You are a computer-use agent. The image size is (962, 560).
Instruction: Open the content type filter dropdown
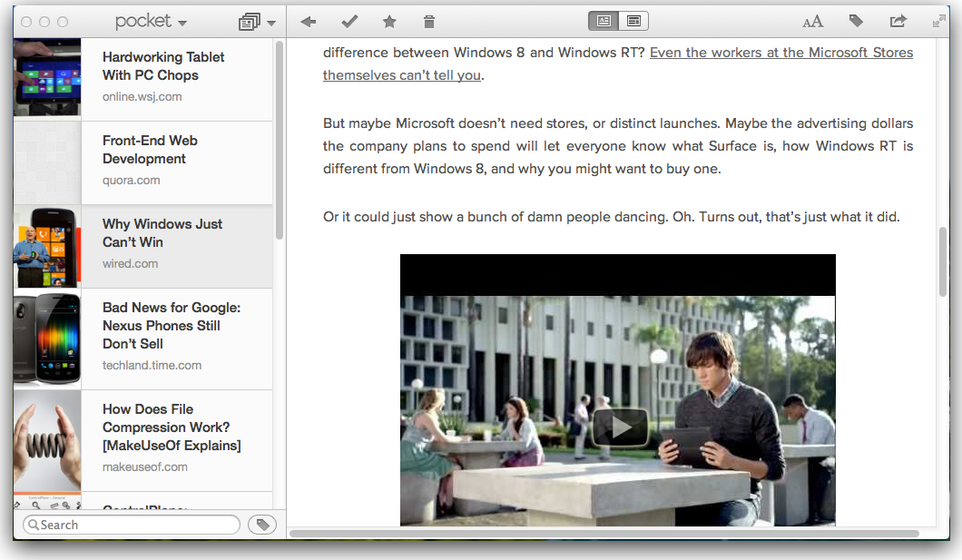(257, 22)
